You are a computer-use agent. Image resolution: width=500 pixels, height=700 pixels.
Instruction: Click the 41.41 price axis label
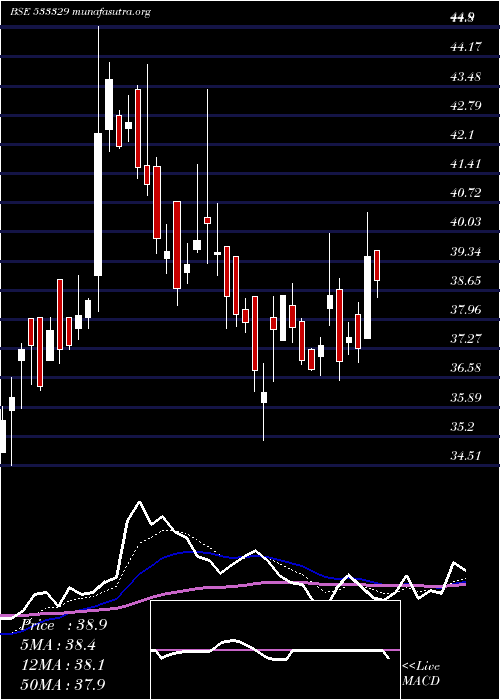466,164
